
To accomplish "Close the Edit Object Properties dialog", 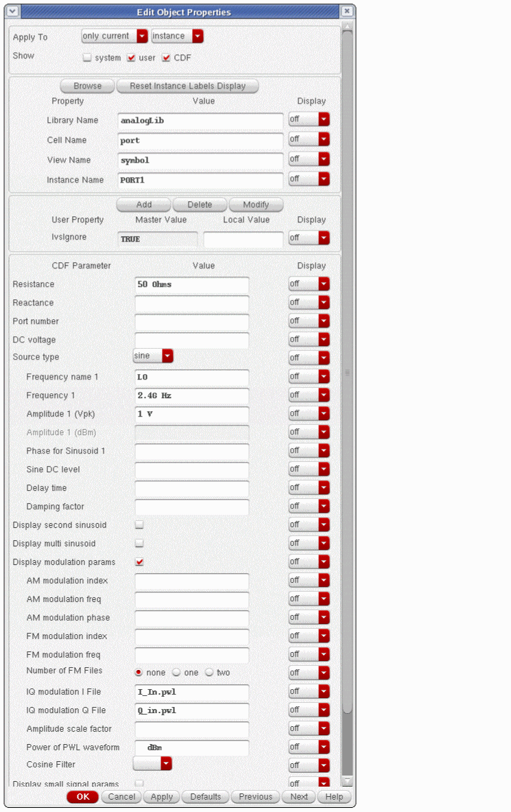I will point(347,11).
